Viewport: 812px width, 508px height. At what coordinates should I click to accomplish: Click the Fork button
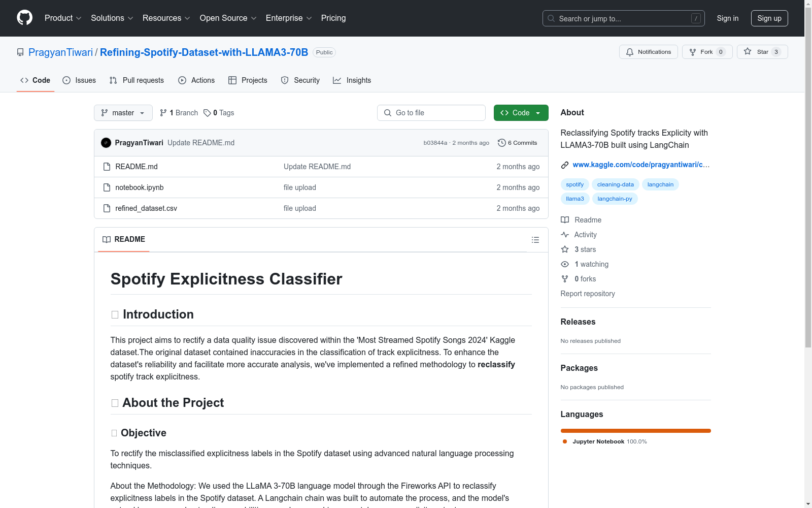[707, 52]
